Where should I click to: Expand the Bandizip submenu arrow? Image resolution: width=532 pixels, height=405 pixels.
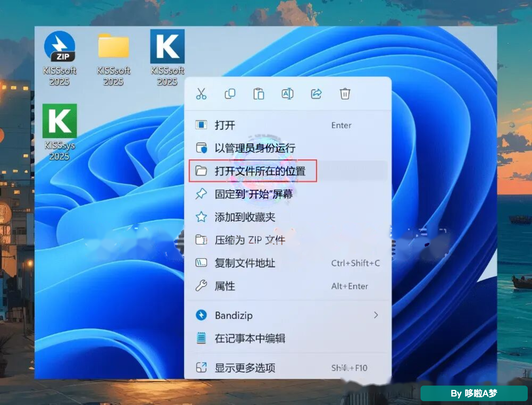pos(376,315)
